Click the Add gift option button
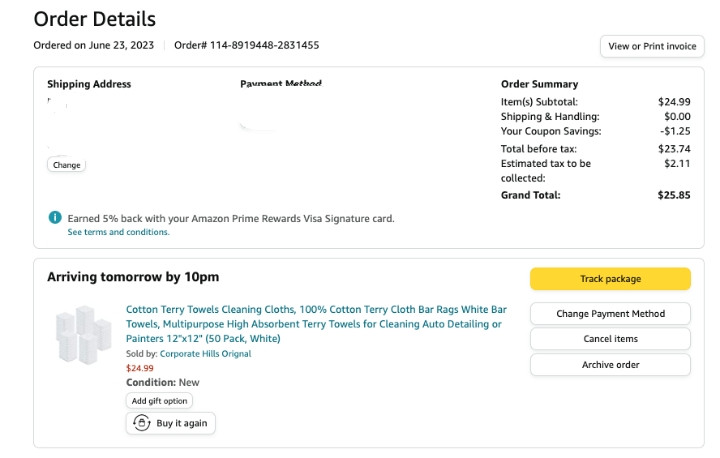This screenshot has height=458, width=720. click(x=159, y=401)
